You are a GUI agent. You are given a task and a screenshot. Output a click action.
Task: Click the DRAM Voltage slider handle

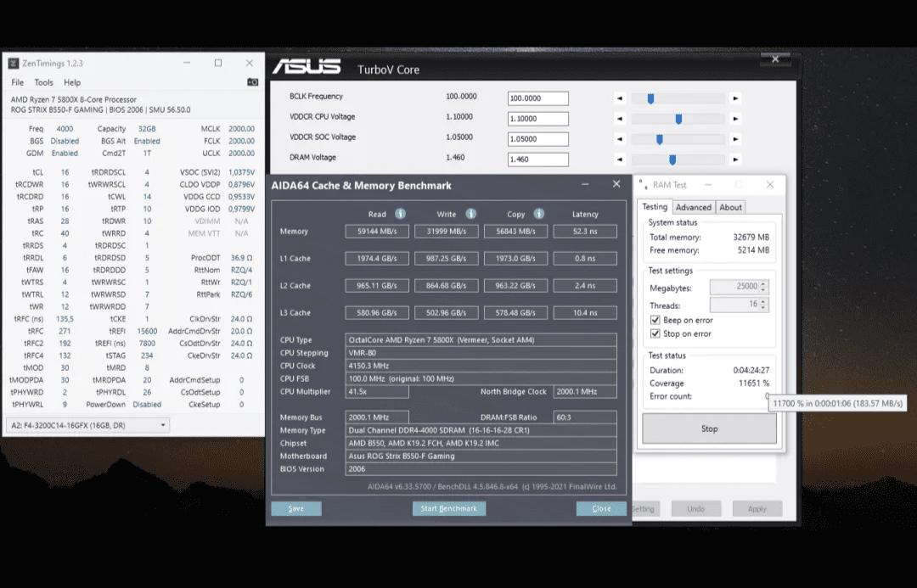coord(672,160)
